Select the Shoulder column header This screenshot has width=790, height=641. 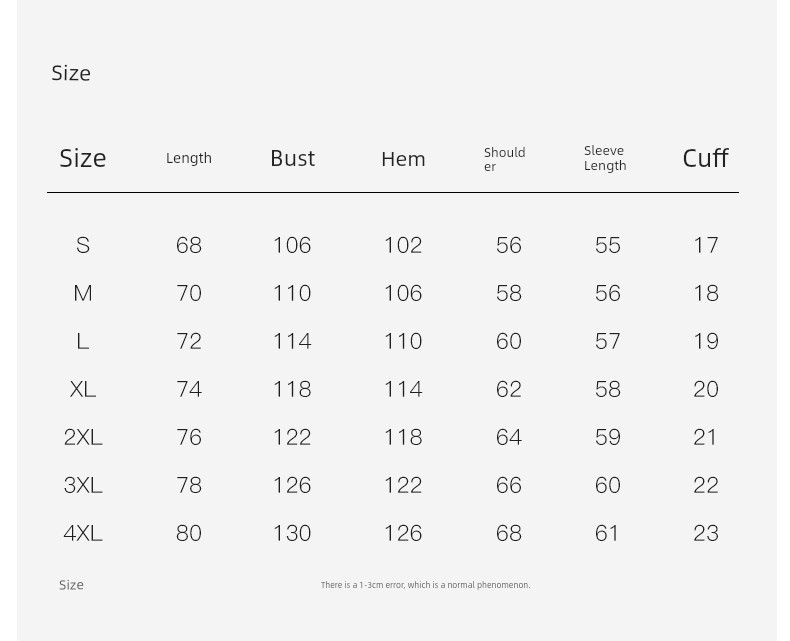(504, 159)
